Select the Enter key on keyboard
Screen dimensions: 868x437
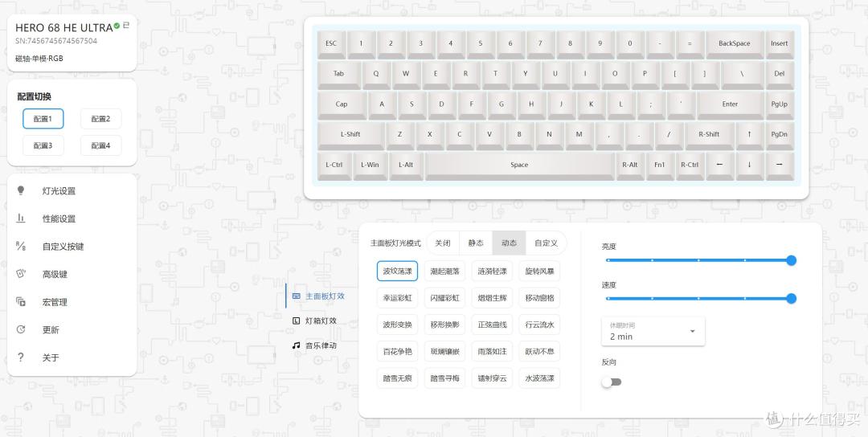(730, 106)
